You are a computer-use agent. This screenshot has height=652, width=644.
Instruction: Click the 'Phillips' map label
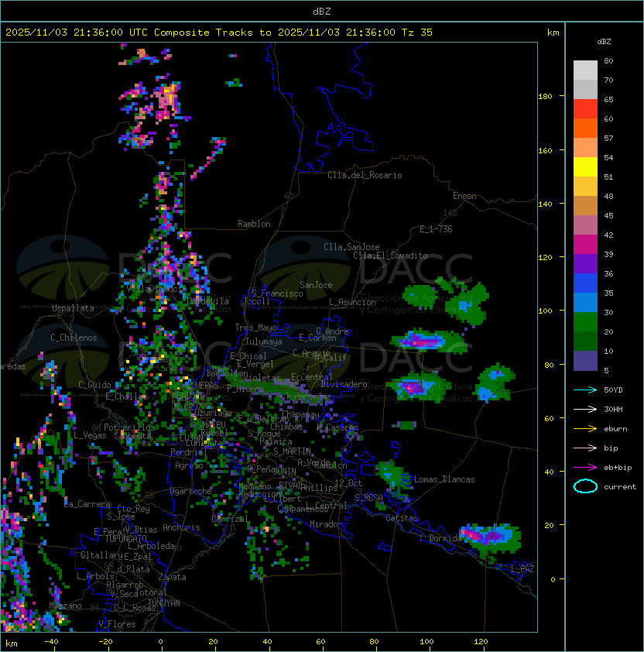pyautogui.click(x=320, y=488)
